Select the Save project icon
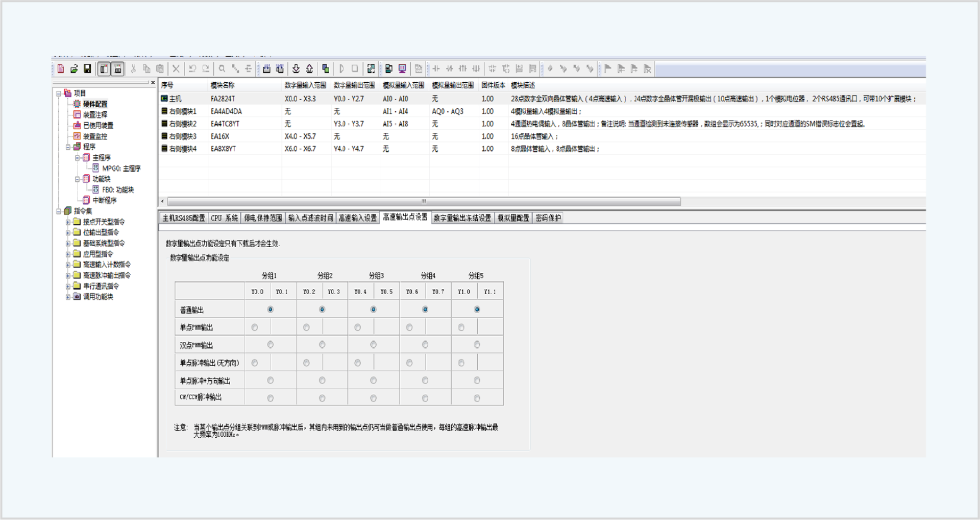Screen dimensions: 980x520 point(87,68)
